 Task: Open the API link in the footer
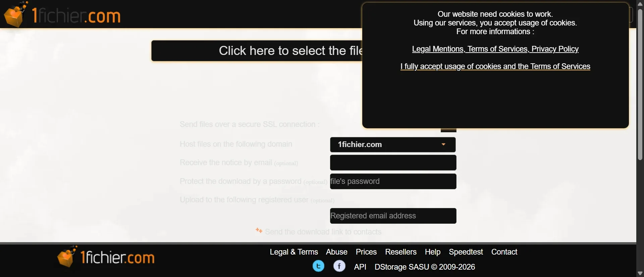tap(360, 267)
